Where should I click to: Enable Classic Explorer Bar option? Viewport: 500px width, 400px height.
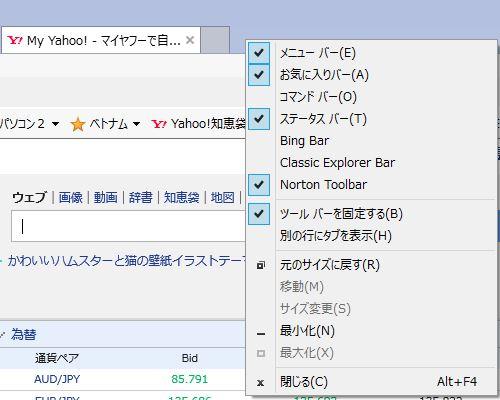pos(371,163)
